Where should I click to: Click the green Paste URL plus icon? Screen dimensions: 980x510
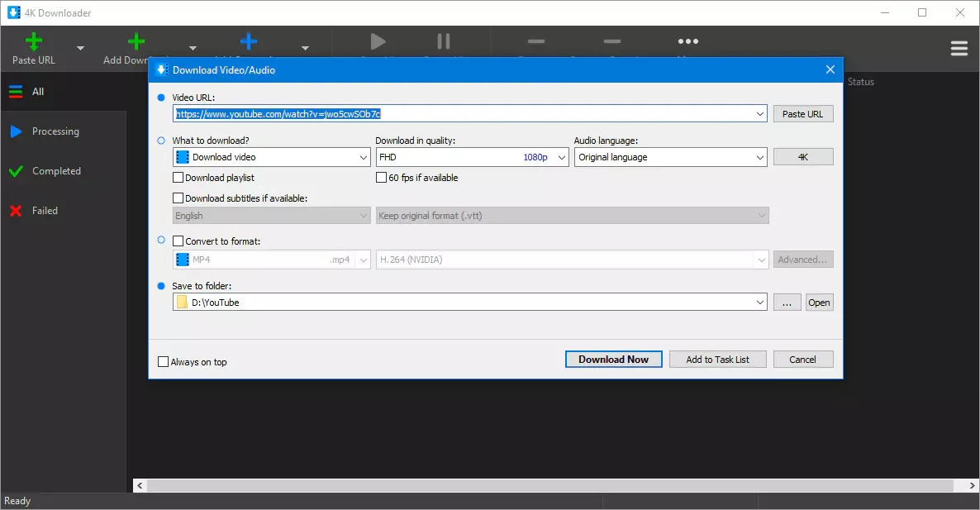33,41
